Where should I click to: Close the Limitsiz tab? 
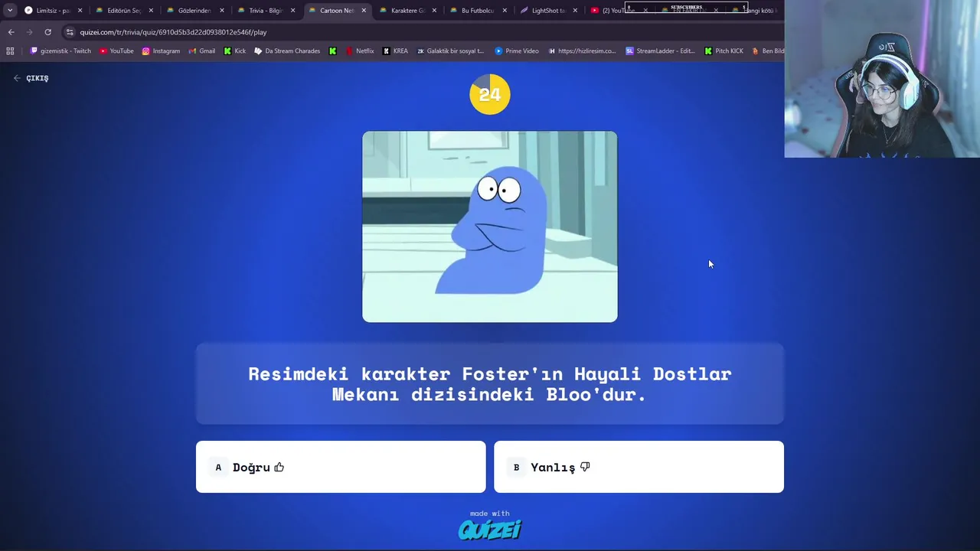point(80,11)
